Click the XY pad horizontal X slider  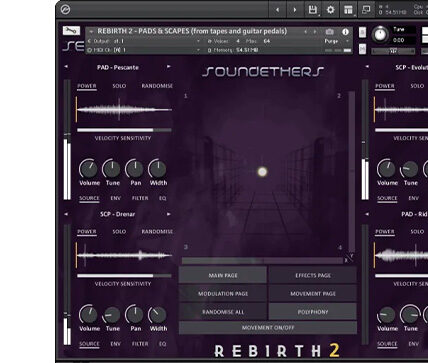tap(262, 260)
